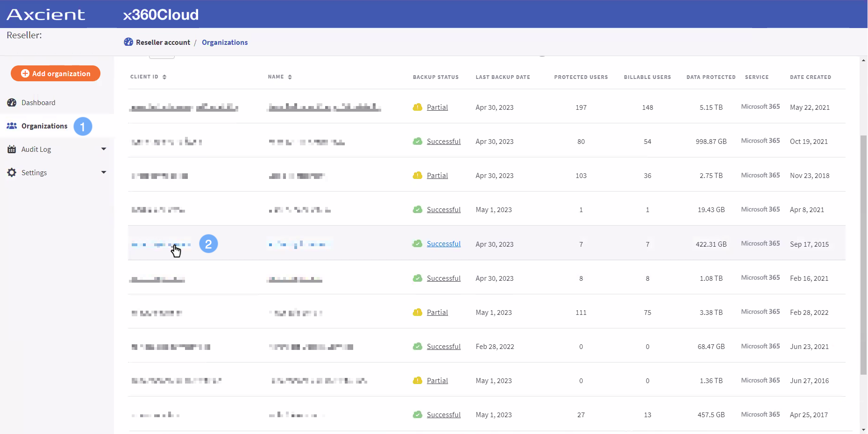This screenshot has width=868, height=434.
Task: Click the Client ID sort arrows icon
Action: point(164,77)
